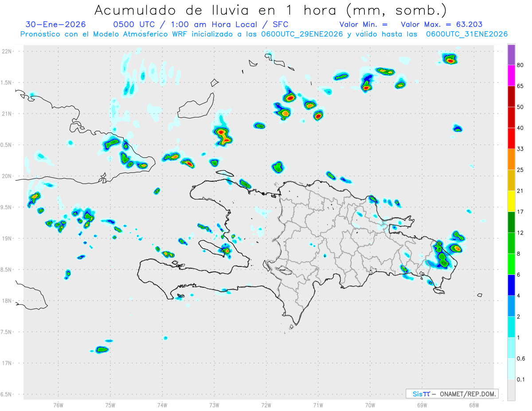Viewport: 532px width, 411px height.
Task: Click the '19N' latitude label
Action: 7,239
